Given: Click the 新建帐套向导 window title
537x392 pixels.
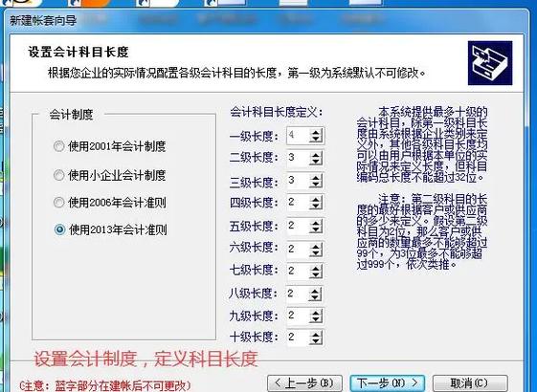Looking at the screenshot, I should [43, 21].
